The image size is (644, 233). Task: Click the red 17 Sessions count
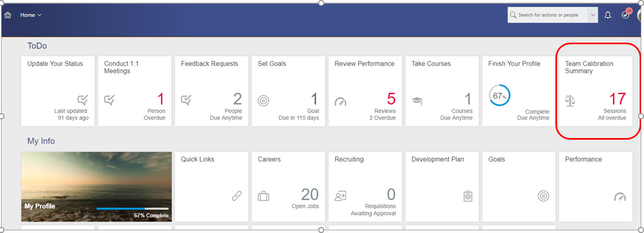pyautogui.click(x=618, y=99)
